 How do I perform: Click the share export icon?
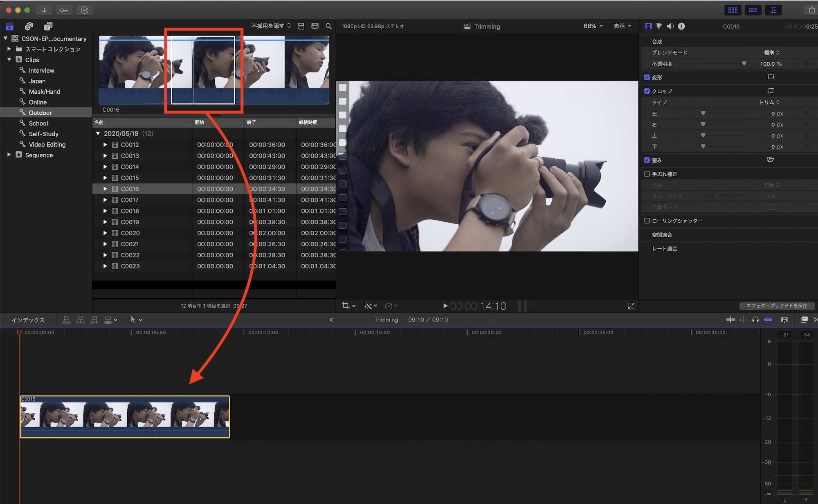click(x=811, y=10)
